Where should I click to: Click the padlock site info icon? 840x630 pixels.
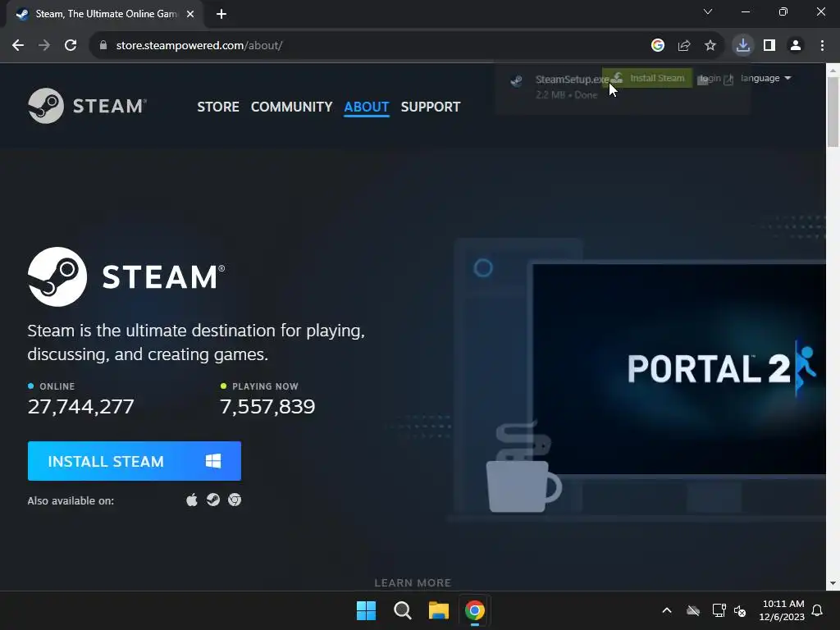(103, 46)
